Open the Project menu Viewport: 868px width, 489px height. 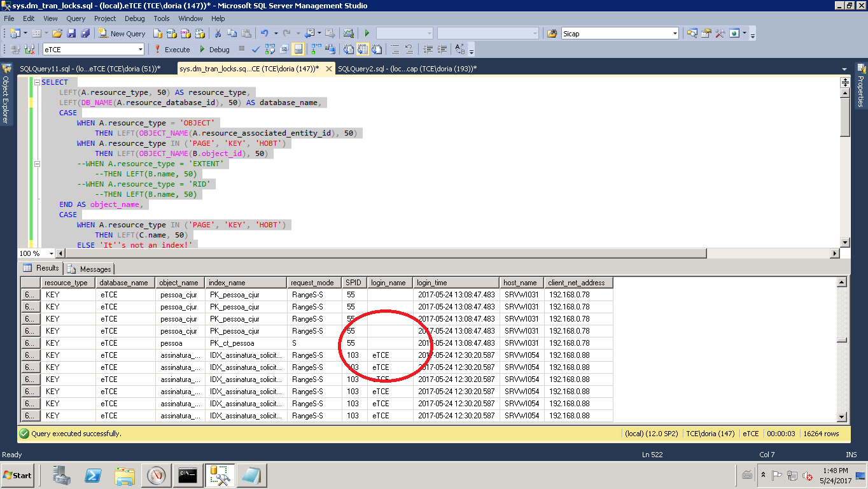tap(105, 18)
